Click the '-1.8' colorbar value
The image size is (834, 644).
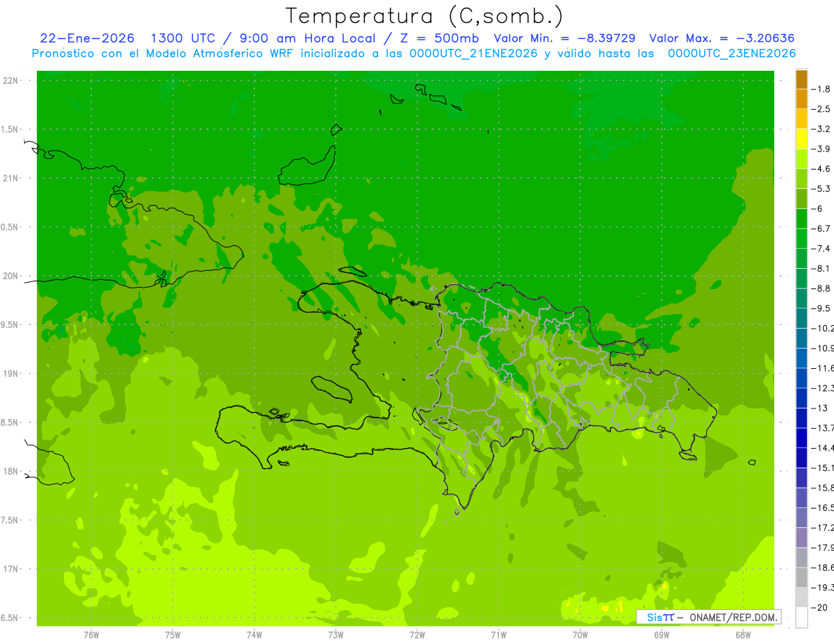(821, 89)
